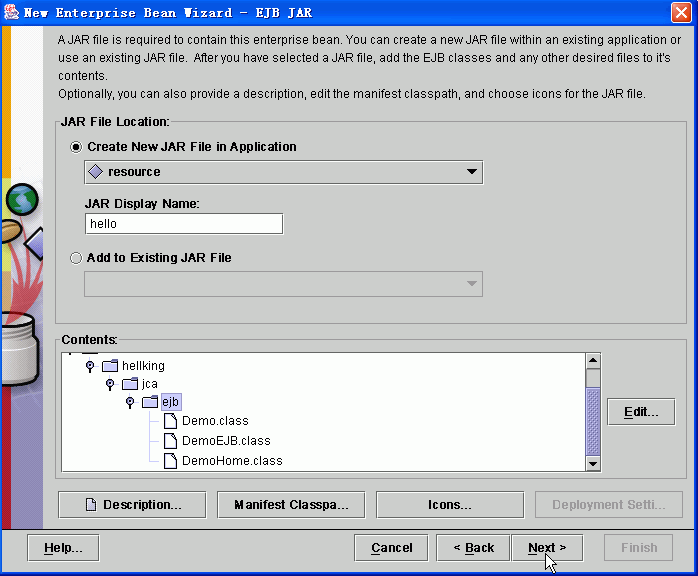
Task: Open the Manifest Classpath dialog
Action: pos(291,505)
